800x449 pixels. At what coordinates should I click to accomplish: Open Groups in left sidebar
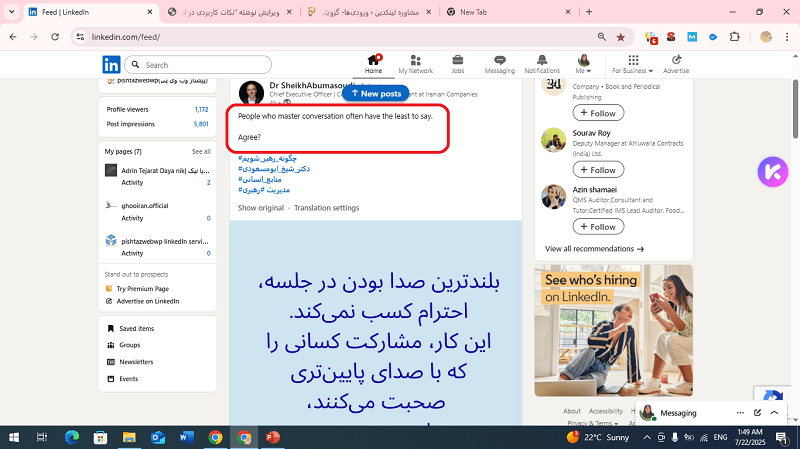click(x=130, y=345)
